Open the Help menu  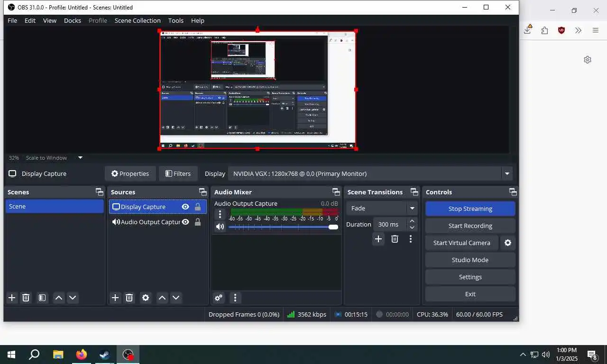[198, 20]
